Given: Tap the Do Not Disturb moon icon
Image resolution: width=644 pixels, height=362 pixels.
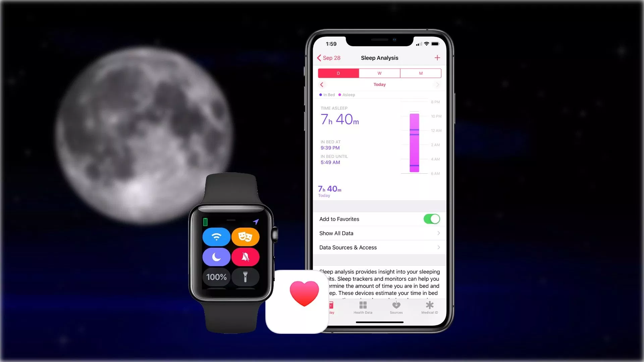Looking at the screenshot, I should coord(217,256).
